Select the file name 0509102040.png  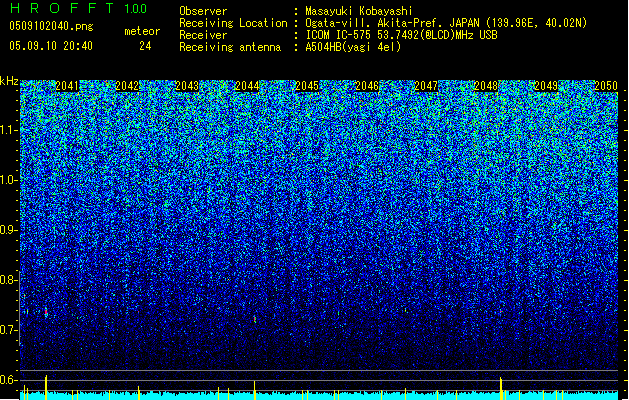pos(51,26)
